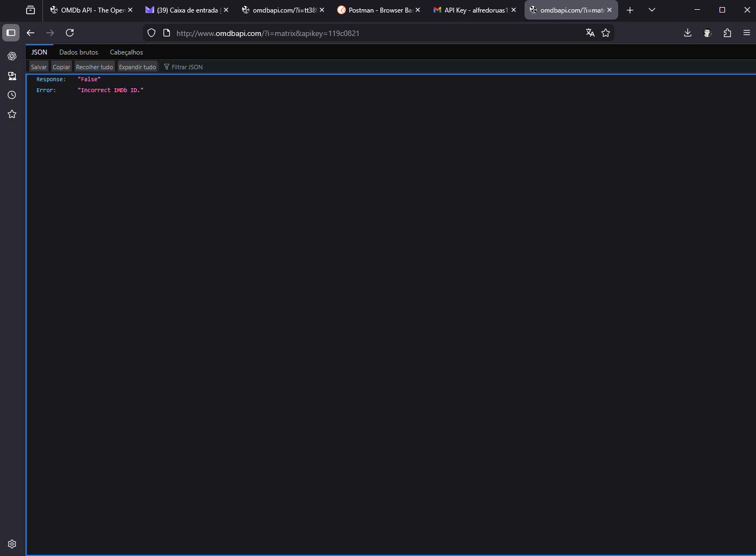
Task: Close the OMDb API - The Open tab
Action: [130, 10]
